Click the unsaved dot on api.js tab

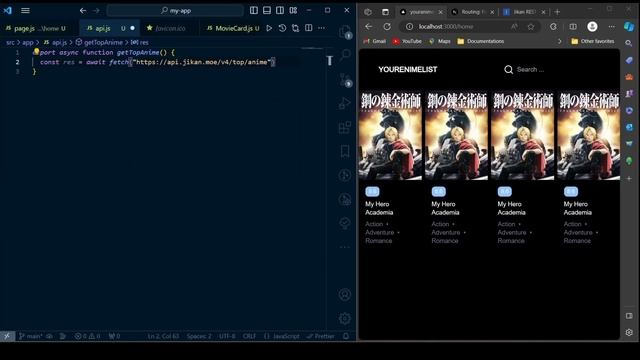coord(132,28)
